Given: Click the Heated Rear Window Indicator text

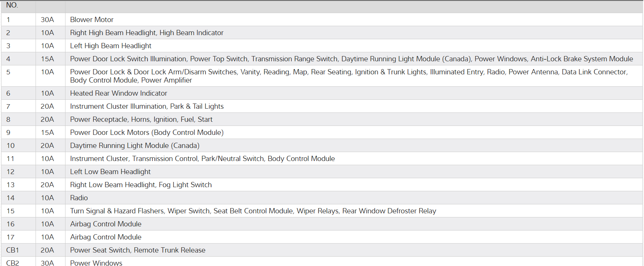Looking at the screenshot, I should [x=119, y=93].
